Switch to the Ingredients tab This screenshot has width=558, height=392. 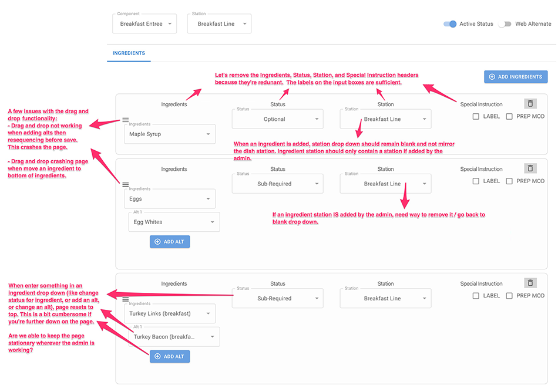coord(129,53)
